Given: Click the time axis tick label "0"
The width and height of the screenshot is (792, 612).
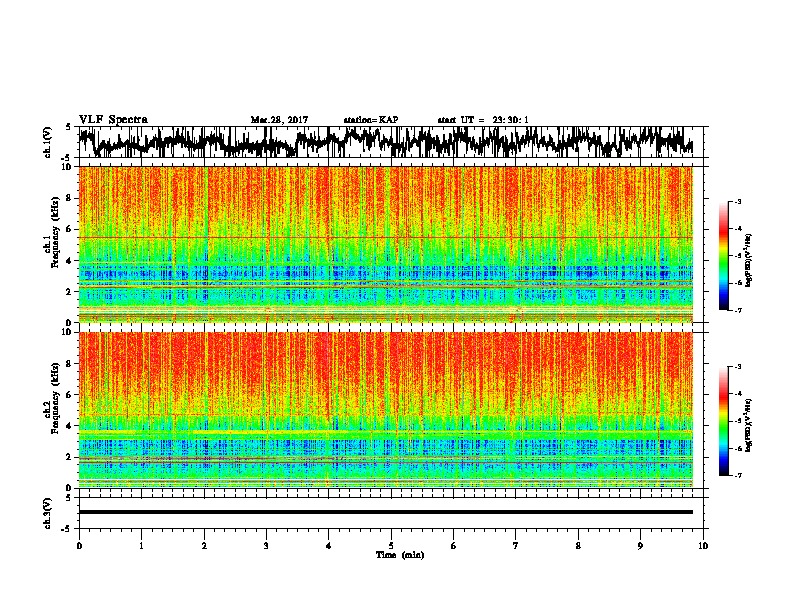Looking at the screenshot, I should (79, 546).
